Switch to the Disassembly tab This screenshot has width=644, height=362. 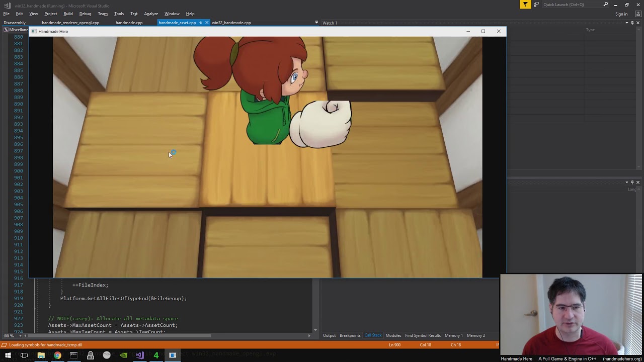click(15, 23)
